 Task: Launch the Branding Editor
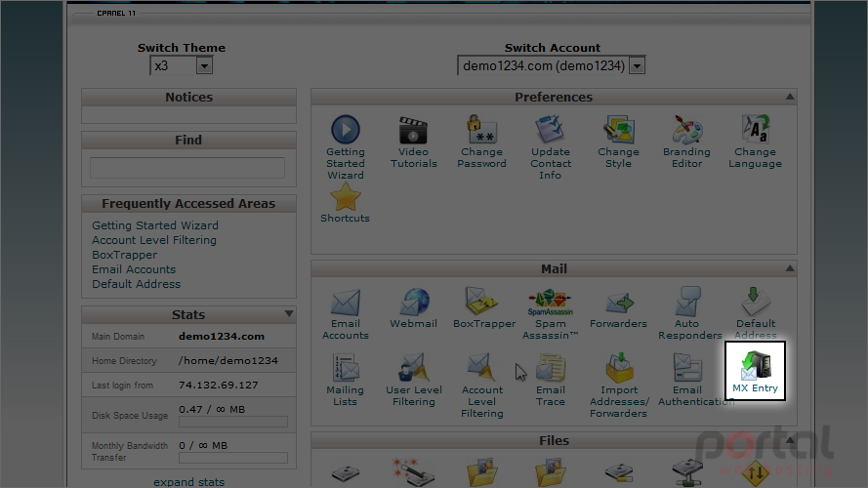[x=687, y=130]
